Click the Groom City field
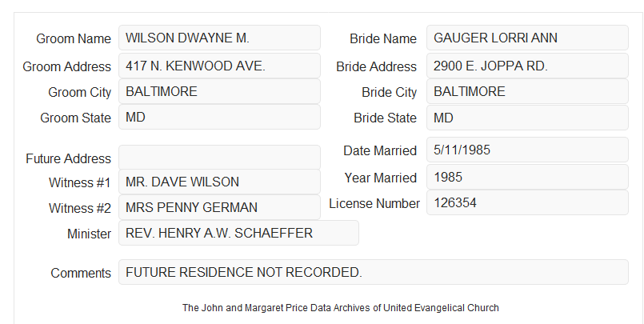The height and width of the screenshot is (324, 644). tap(219, 91)
